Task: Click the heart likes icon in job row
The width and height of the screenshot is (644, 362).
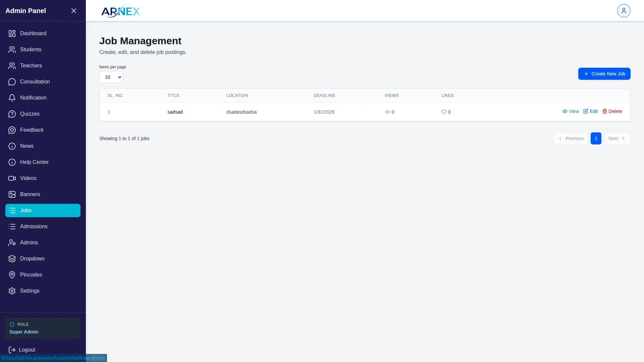Action: [x=444, y=112]
